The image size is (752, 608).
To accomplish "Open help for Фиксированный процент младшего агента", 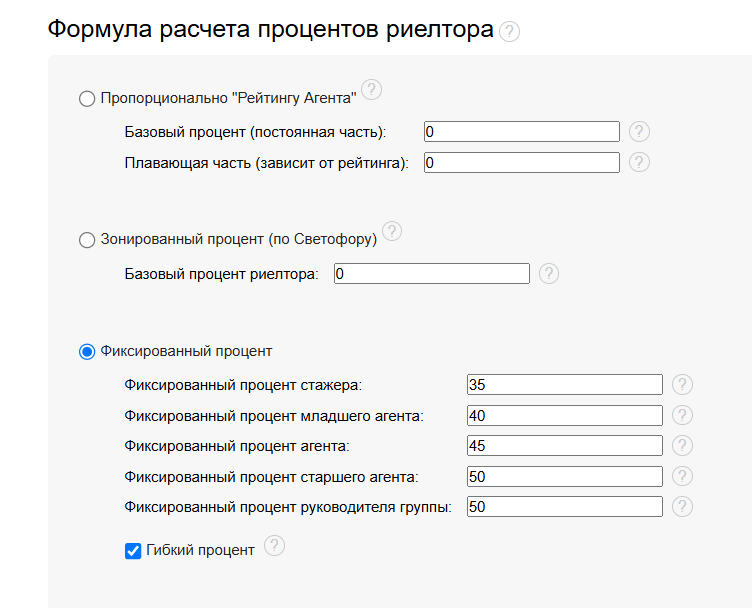I will tap(682, 416).
